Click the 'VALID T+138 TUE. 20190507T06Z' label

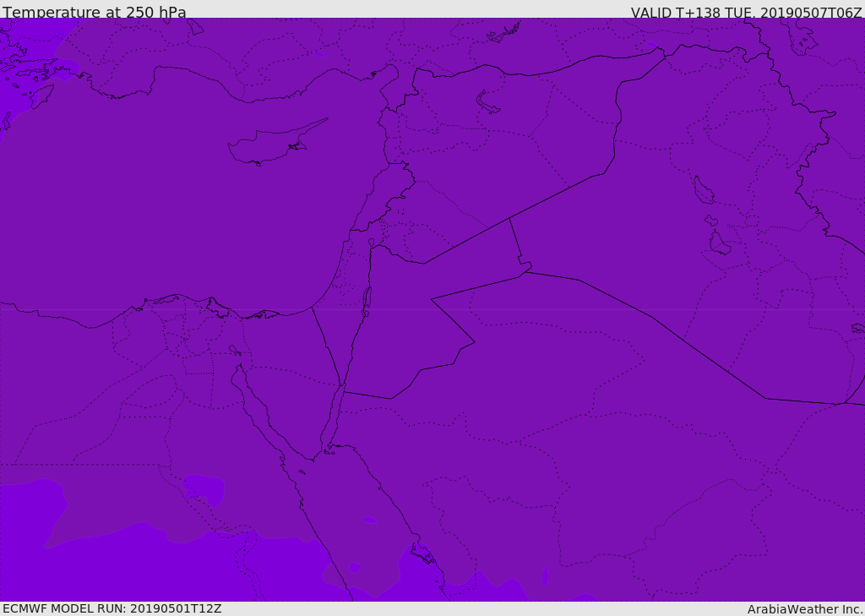pos(747,13)
